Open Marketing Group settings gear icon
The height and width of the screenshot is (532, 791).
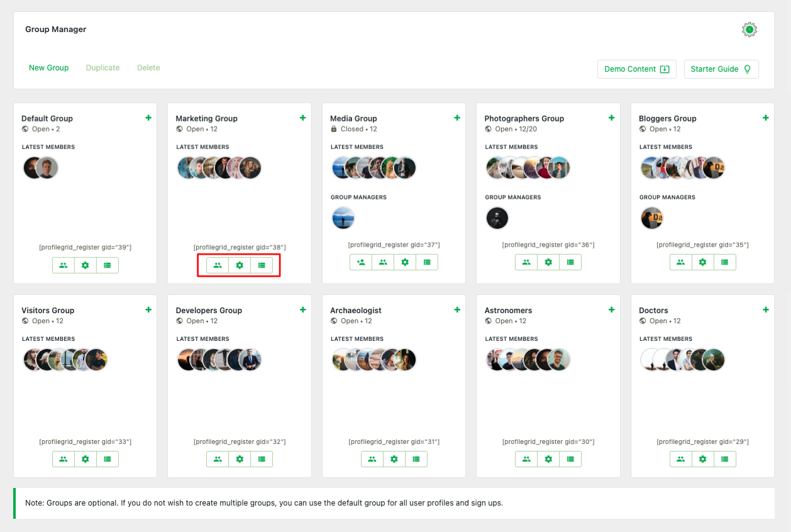[240, 265]
